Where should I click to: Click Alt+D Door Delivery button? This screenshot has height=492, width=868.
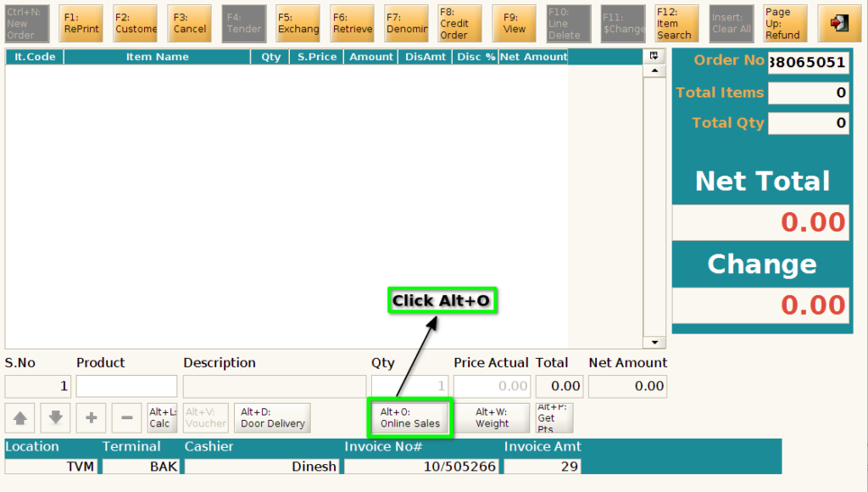(x=272, y=417)
